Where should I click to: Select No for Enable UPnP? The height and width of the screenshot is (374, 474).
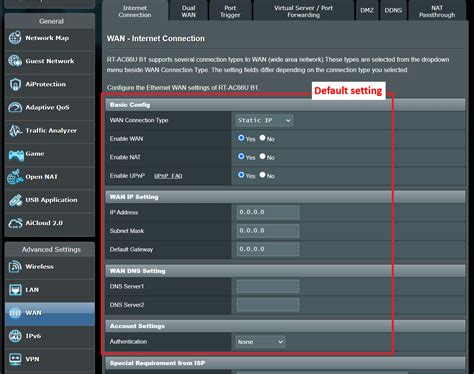tap(263, 175)
